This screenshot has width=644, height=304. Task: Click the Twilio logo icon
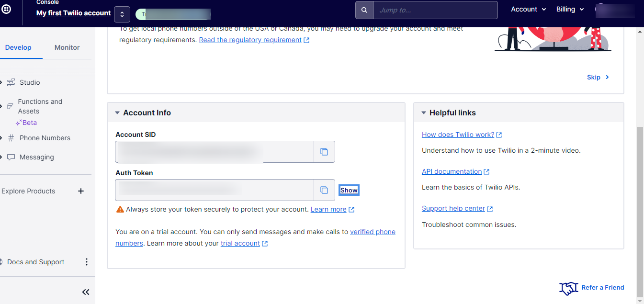[7, 10]
